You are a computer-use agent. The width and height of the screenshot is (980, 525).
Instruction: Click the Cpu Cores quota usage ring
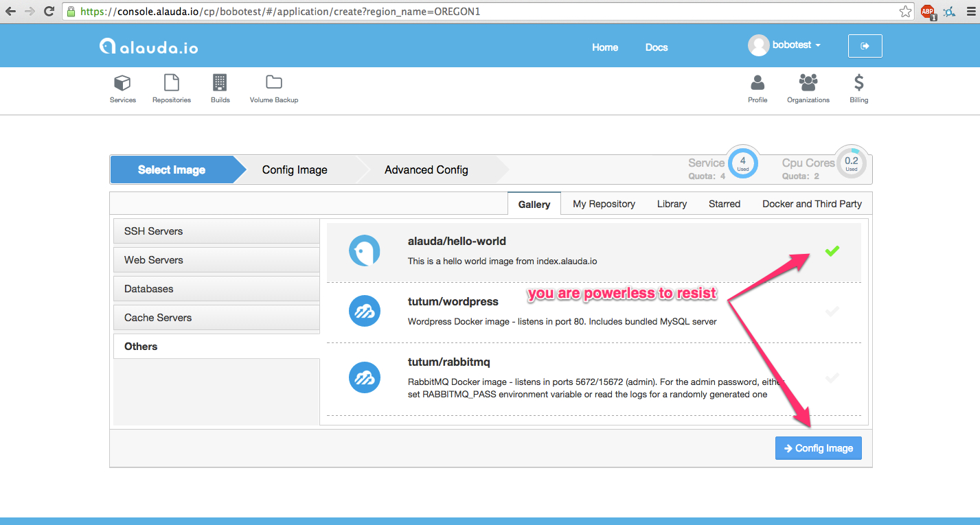pyautogui.click(x=852, y=163)
